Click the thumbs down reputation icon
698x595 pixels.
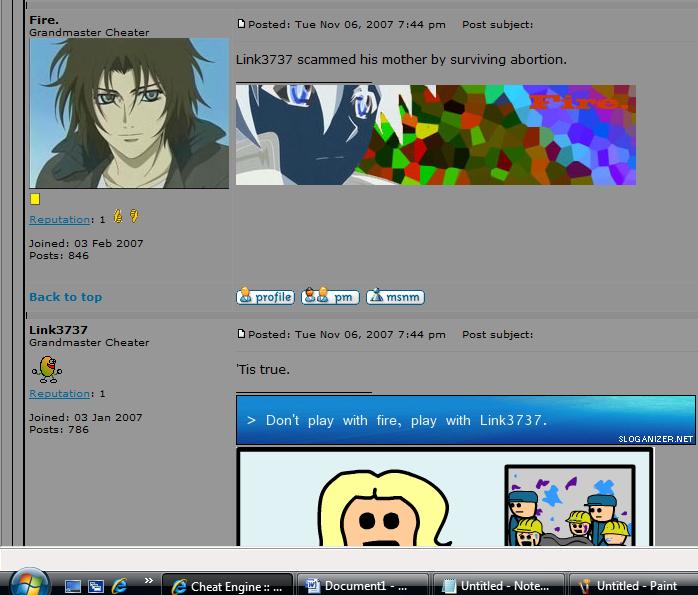(134, 216)
